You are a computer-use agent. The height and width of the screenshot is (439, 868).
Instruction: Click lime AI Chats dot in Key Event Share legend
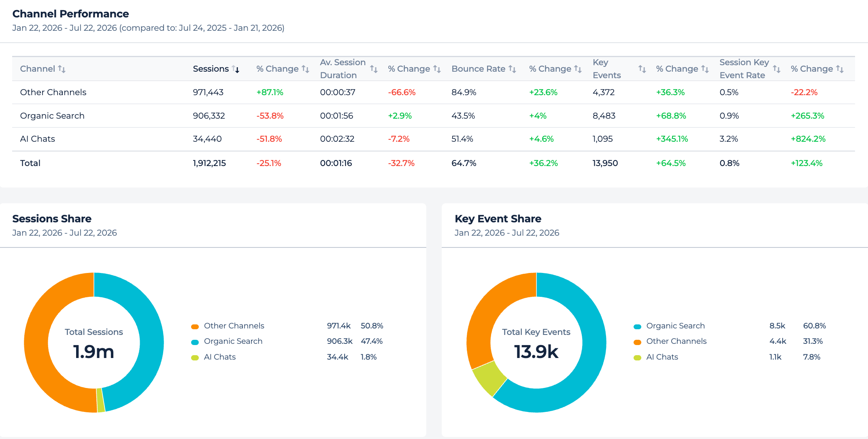pos(637,358)
